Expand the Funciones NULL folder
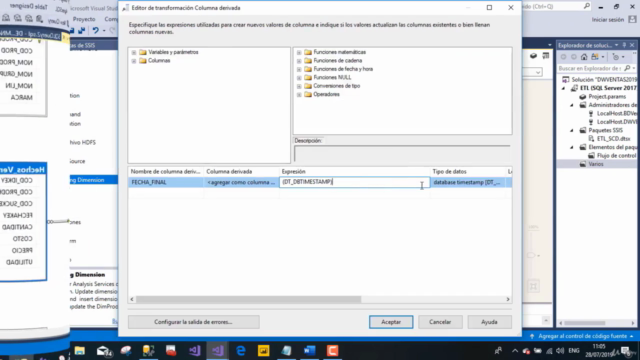This screenshot has width=640, height=360. click(299, 78)
